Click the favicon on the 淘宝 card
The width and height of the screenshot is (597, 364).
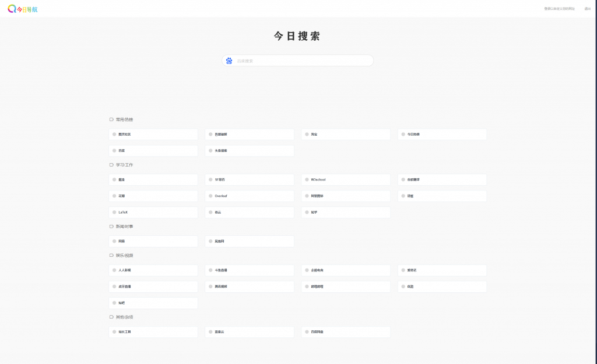point(307,135)
